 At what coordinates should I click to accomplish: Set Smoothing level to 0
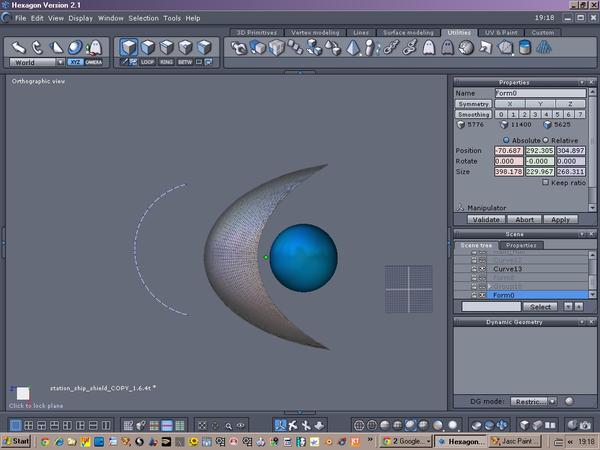[x=501, y=114]
